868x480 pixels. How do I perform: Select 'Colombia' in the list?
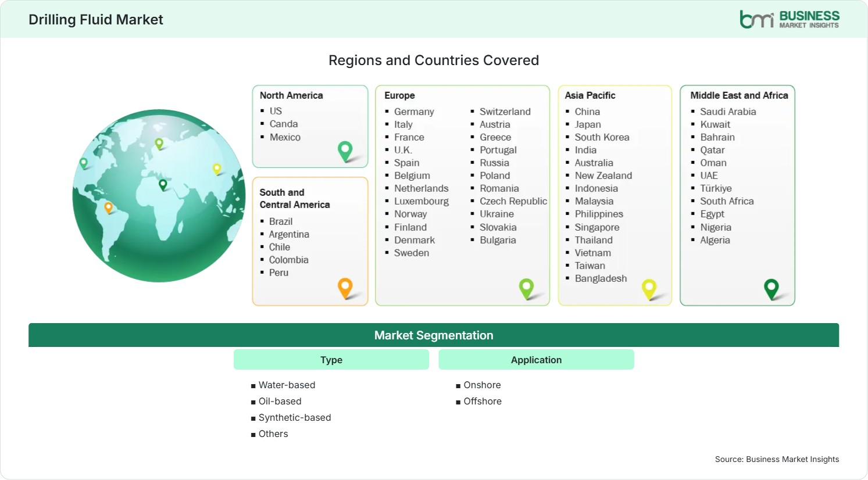[x=289, y=260]
